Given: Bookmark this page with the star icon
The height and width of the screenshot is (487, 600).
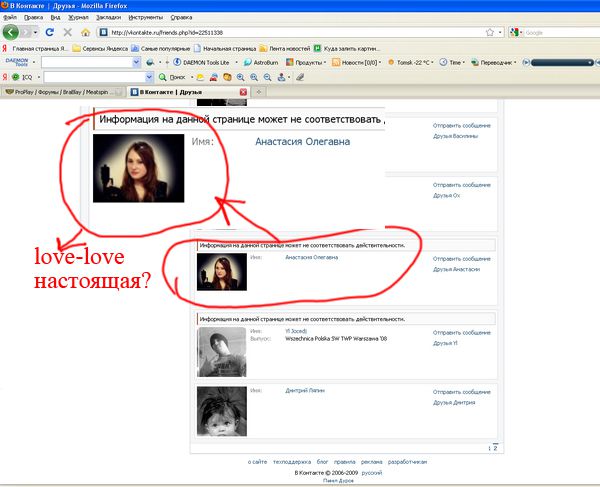Looking at the screenshot, I should pyautogui.click(x=489, y=33).
